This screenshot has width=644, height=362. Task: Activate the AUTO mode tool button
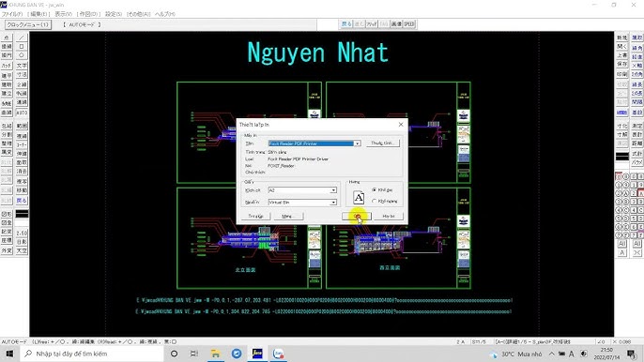click(22, 112)
